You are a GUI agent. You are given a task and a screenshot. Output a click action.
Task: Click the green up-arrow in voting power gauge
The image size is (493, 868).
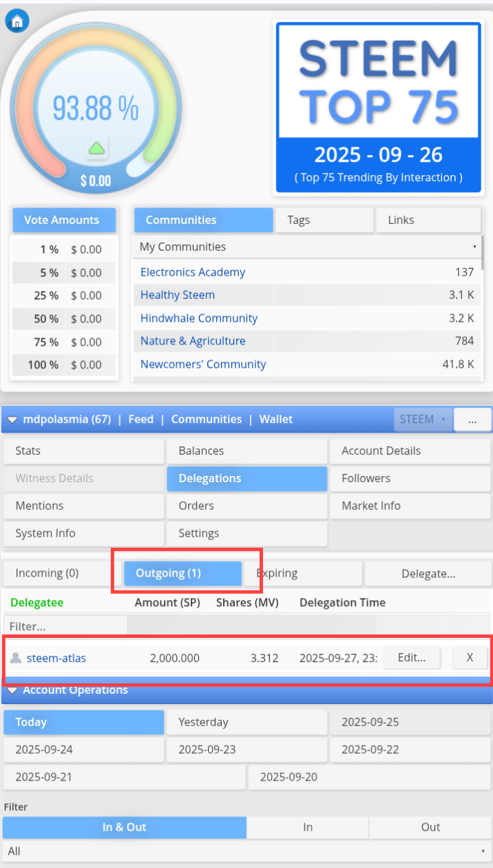click(96, 147)
